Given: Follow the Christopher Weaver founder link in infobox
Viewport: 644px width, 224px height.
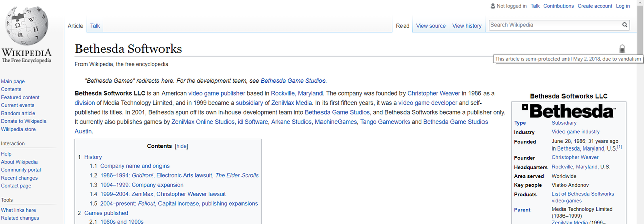Looking at the screenshot, I should pyautogui.click(x=575, y=157).
